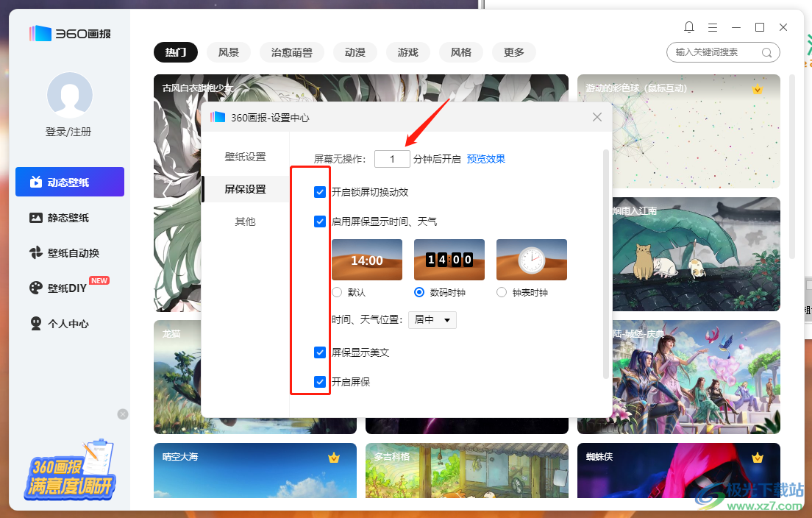
Task: Toggle 开启锁屏切换动效 checkbox
Action: coord(319,192)
